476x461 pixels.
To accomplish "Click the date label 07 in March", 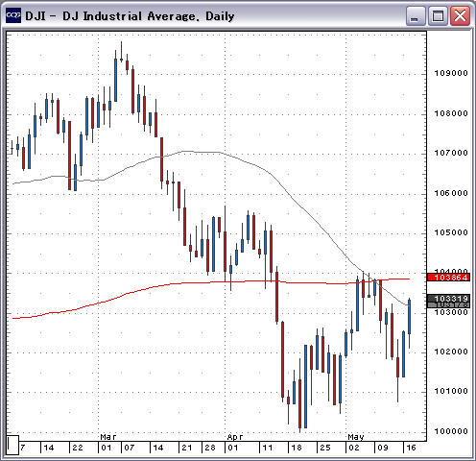I will (x=129, y=448).
